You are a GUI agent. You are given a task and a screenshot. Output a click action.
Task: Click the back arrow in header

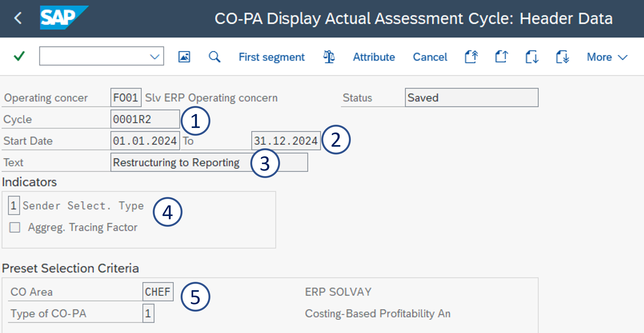pos(18,18)
